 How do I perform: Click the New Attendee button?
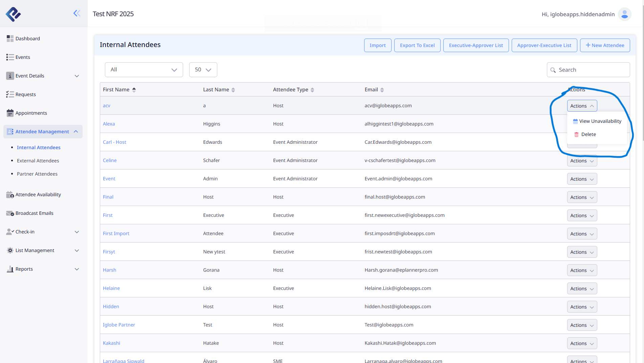tap(605, 45)
